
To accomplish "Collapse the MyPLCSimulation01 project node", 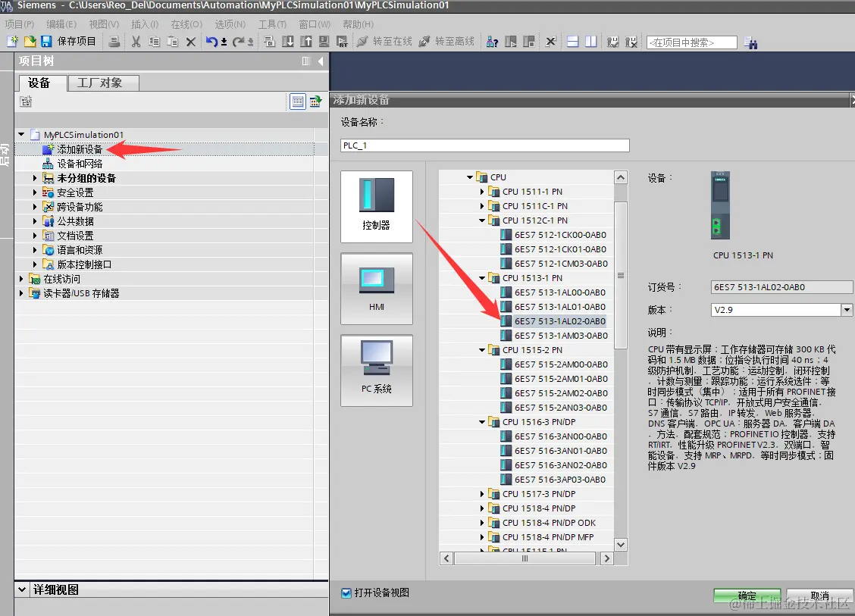I will [x=21, y=134].
